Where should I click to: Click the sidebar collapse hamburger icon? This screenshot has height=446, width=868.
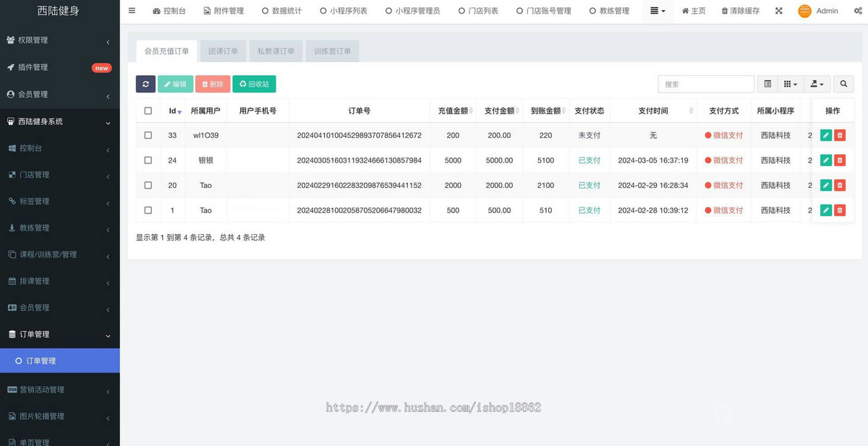(x=131, y=11)
